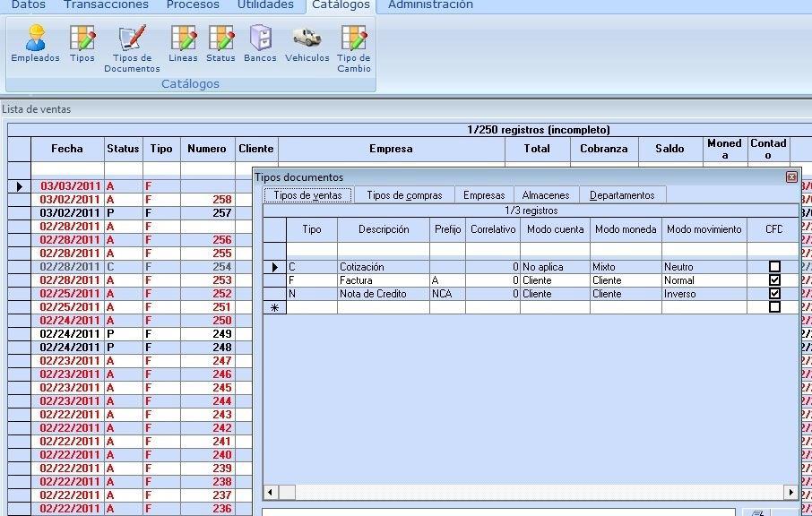Toggle CFC checkbox for Cotización row
812x516 pixels.
774,267
